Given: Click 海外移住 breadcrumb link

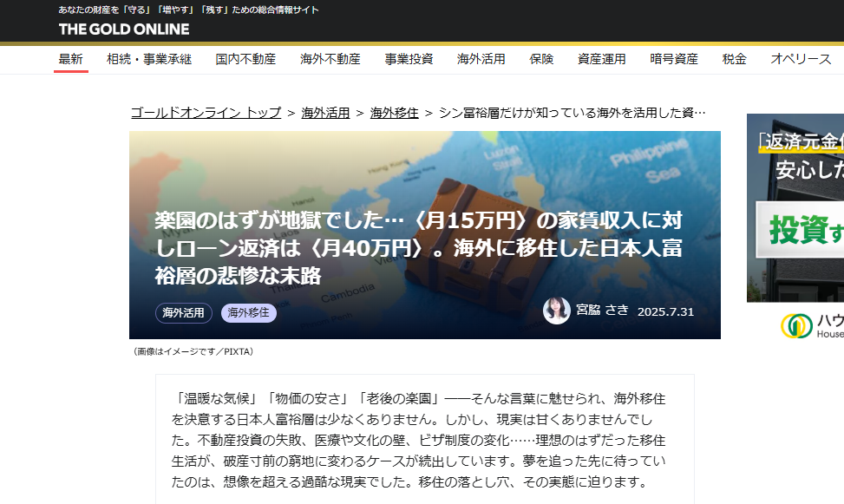Looking at the screenshot, I should (395, 113).
